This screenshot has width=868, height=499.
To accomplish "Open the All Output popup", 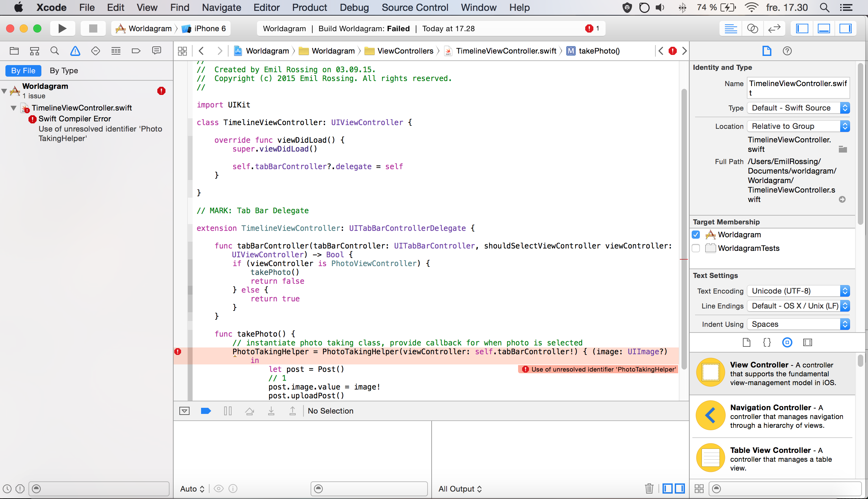I will pyautogui.click(x=460, y=489).
